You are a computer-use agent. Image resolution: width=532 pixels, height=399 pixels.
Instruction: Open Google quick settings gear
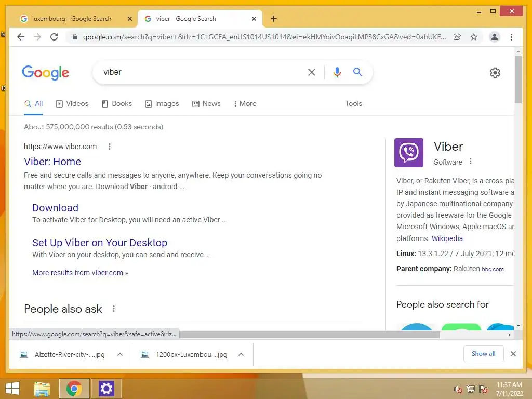click(495, 73)
